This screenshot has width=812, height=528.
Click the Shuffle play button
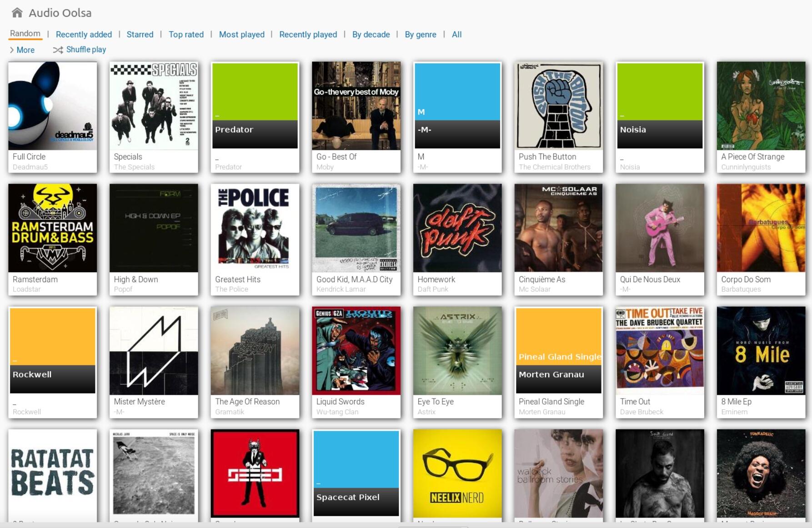[x=86, y=50]
